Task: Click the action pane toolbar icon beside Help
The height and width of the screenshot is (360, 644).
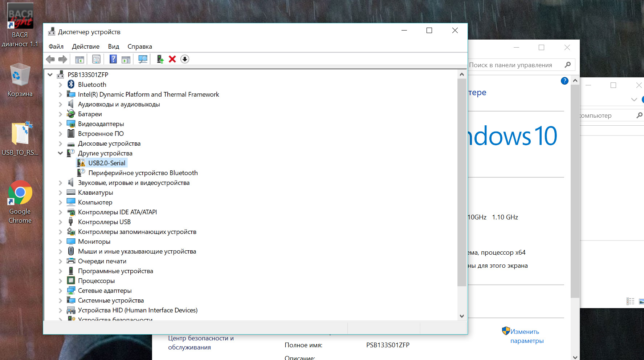Action: click(126, 59)
